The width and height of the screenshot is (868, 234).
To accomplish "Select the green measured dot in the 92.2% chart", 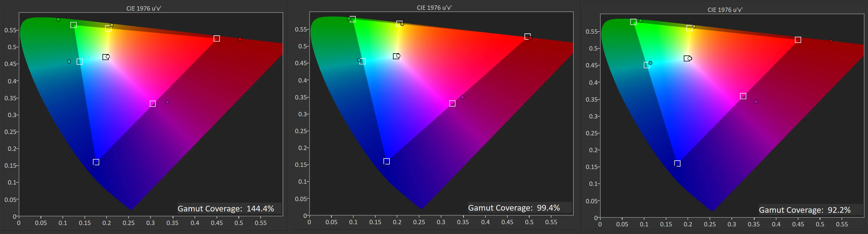I will point(641,21).
